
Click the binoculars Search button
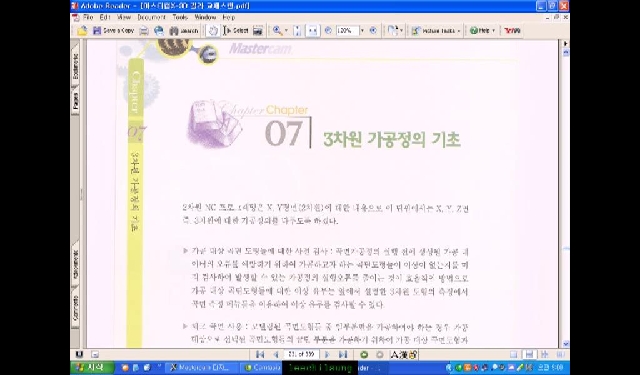click(x=184, y=31)
